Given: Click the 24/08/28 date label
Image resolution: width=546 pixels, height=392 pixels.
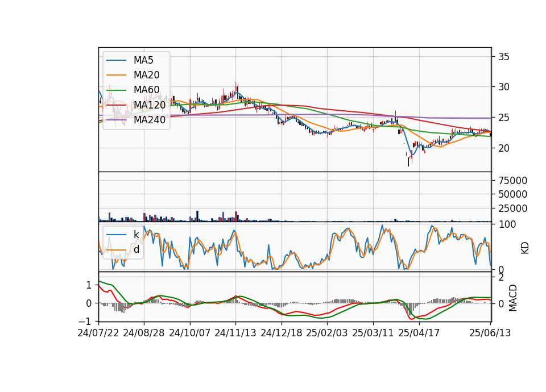Looking at the screenshot, I should pyautogui.click(x=144, y=333).
